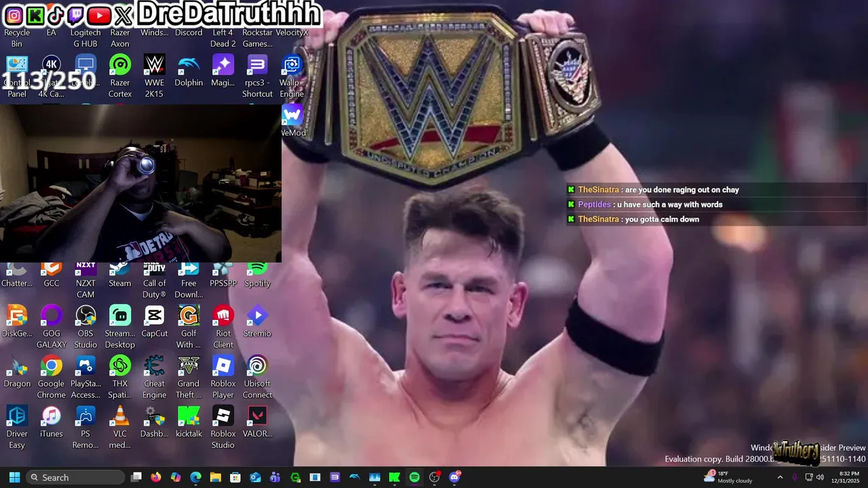Open the Dragon desktop shortcut

(17, 371)
